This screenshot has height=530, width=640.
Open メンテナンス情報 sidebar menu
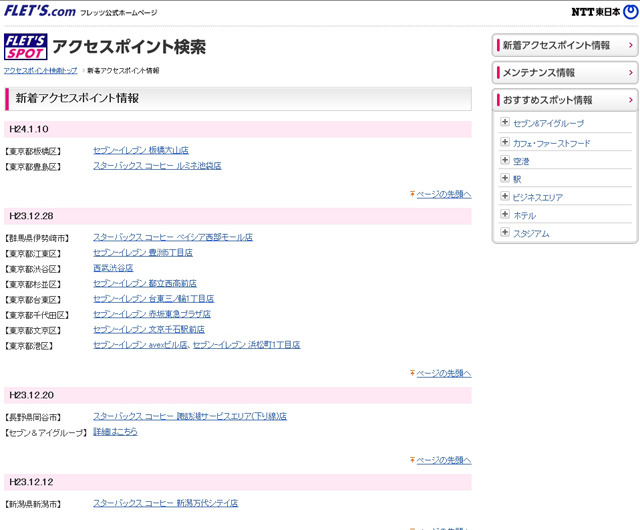click(565, 73)
